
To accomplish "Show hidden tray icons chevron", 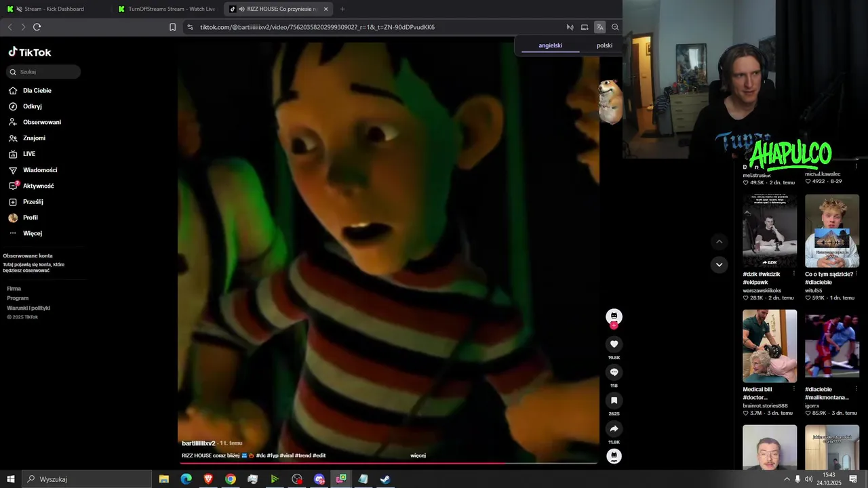I will point(787,479).
